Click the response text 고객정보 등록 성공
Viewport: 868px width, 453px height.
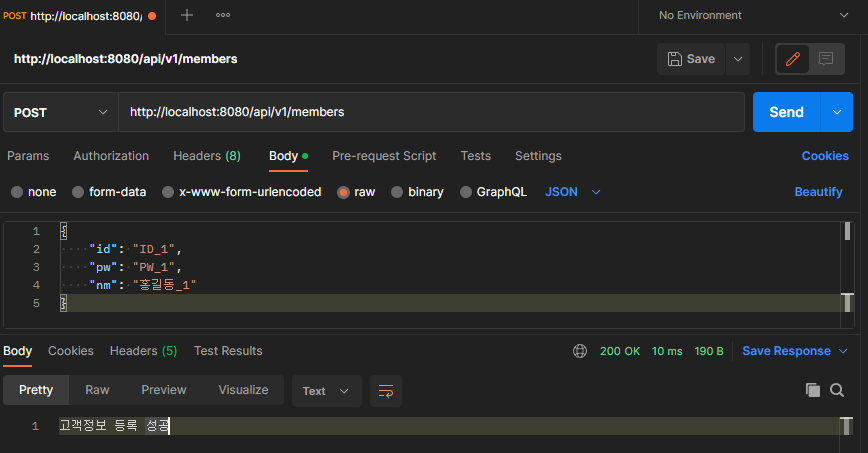(x=115, y=426)
